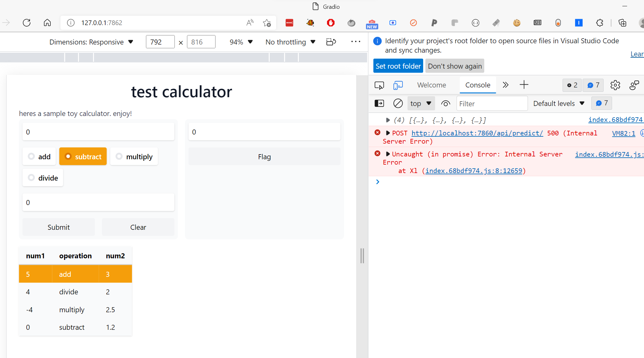
Task: Open the Default levels dropdown
Action: point(558,103)
